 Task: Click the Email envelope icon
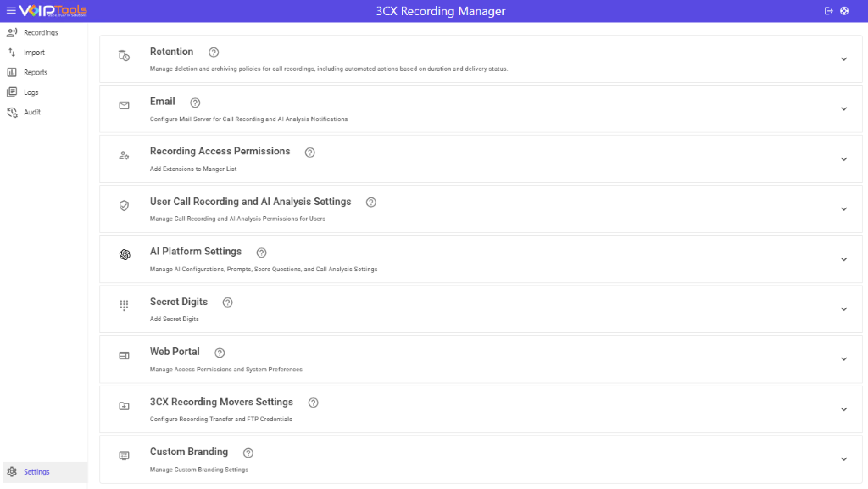pos(124,106)
